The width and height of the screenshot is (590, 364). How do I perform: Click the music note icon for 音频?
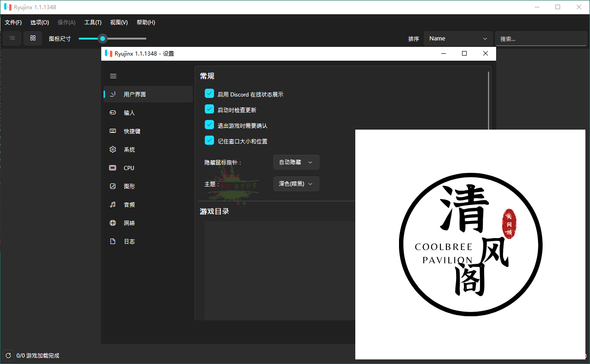coord(113,205)
